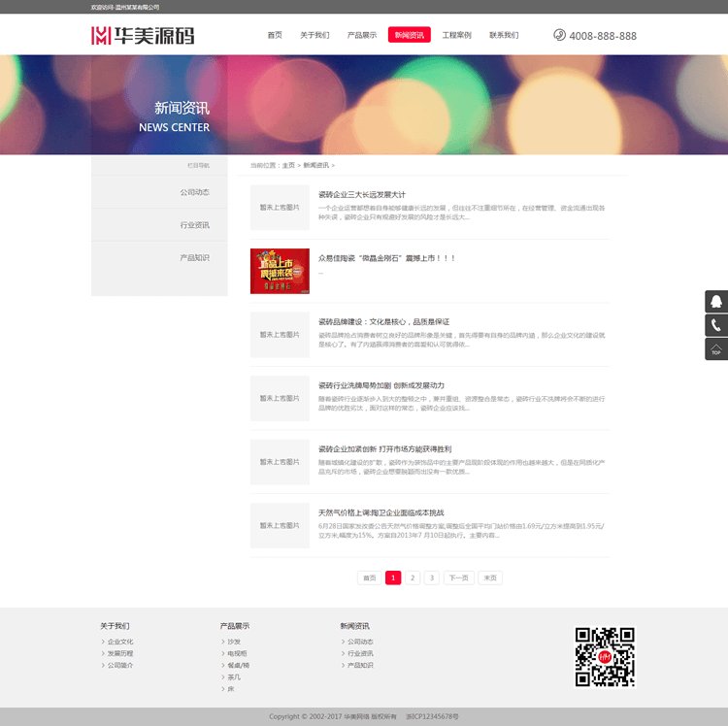
Task: Click the 主页 breadcrumb link
Action: click(288, 165)
